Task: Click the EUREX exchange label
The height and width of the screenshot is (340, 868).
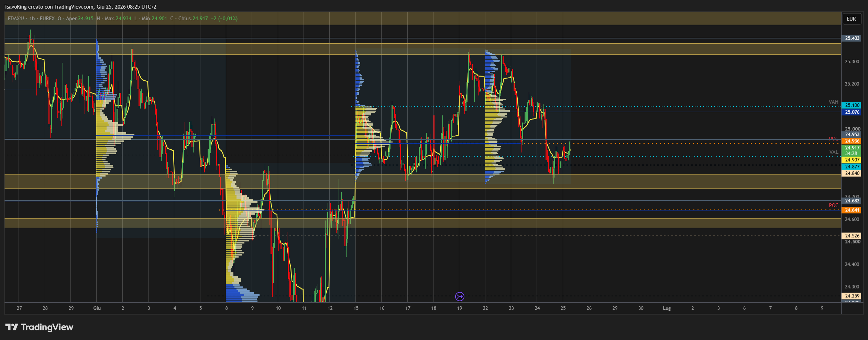Action: click(x=47, y=19)
